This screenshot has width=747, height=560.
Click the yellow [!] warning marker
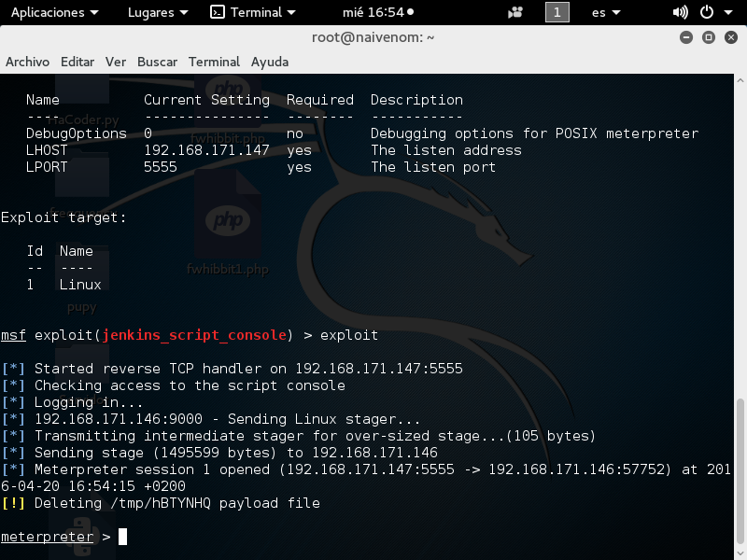[13, 503]
